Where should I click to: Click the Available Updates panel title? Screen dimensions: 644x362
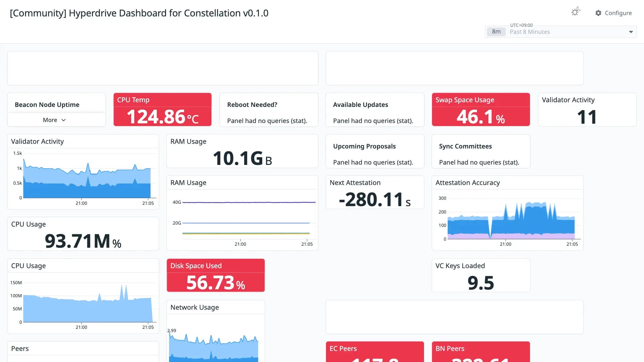(x=361, y=105)
